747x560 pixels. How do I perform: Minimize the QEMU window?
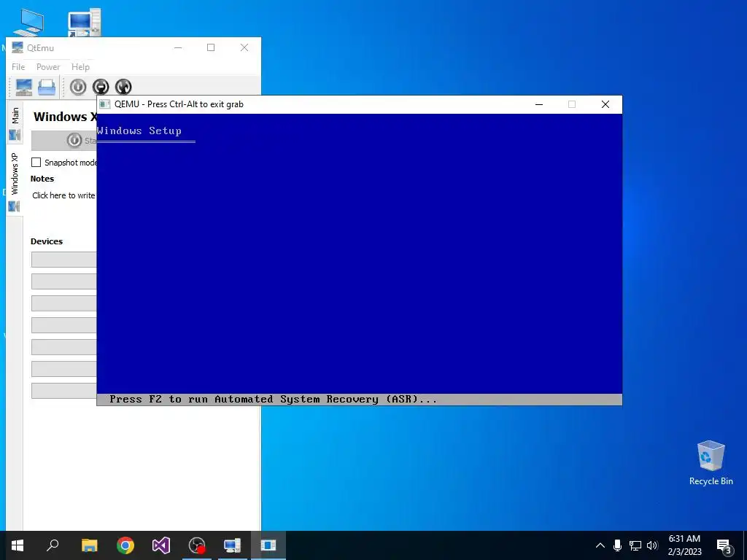[x=539, y=104]
